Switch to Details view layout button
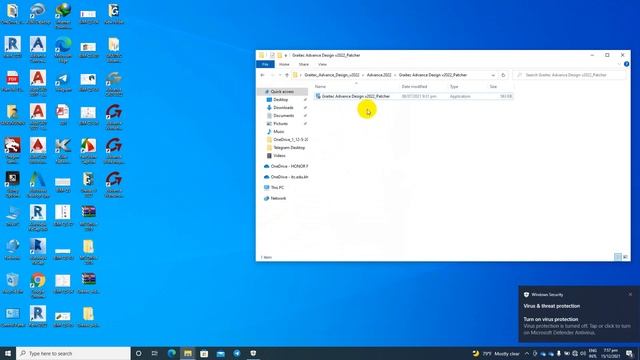This screenshot has height=360, width=640. click(x=618, y=257)
